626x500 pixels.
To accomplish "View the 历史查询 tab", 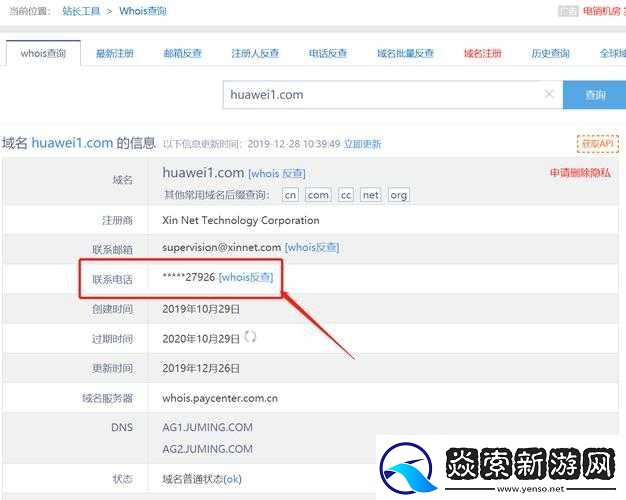I will pyautogui.click(x=549, y=53).
